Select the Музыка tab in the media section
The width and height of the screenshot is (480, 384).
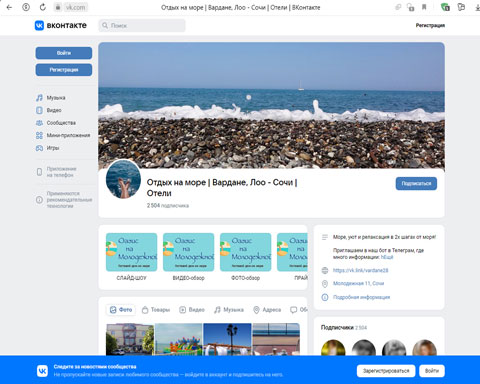[x=229, y=310]
